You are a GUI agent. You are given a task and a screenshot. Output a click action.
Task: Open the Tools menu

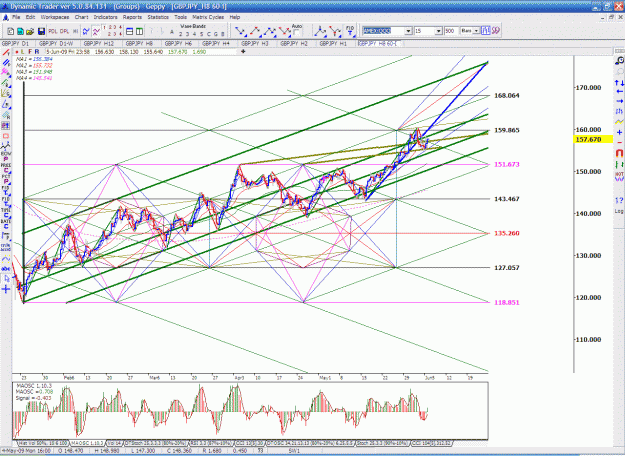(180, 17)
